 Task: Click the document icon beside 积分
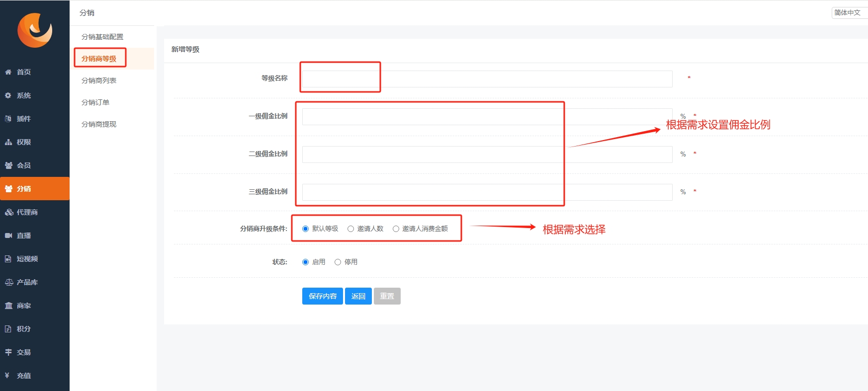tap(8, 329)
